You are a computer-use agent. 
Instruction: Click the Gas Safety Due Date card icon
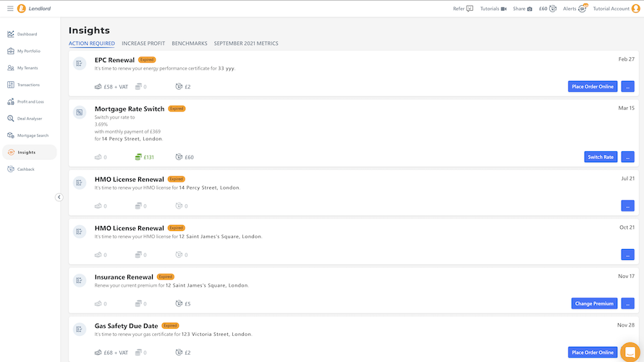[80, 329]
